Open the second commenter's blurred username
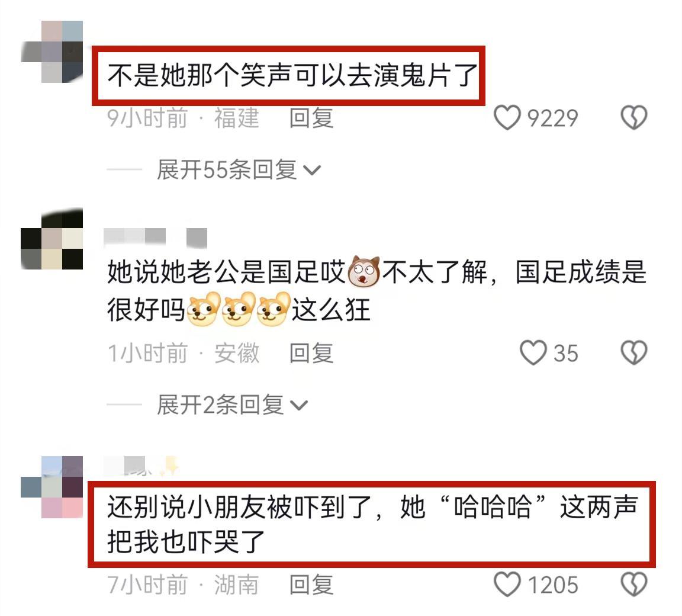This screenshot has height=616, width=682. tap(155, 238)
